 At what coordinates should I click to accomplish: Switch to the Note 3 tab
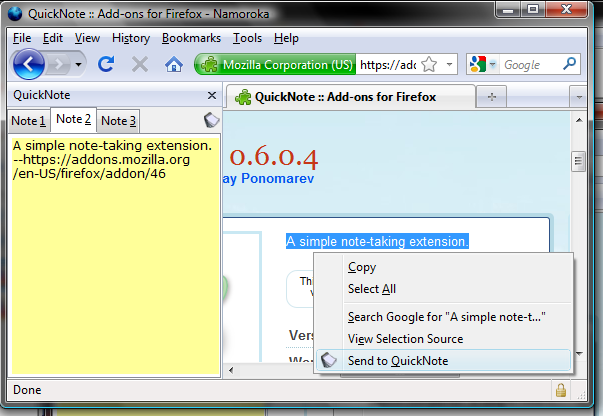(118, 121)
